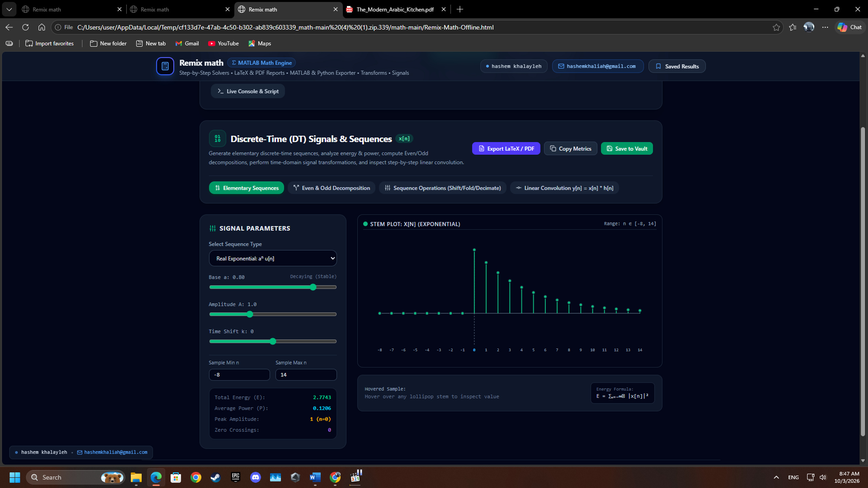This screenshot has height=488, width=868.
Task: Click the browser Back arrow
Action: [x=9, y=27]
